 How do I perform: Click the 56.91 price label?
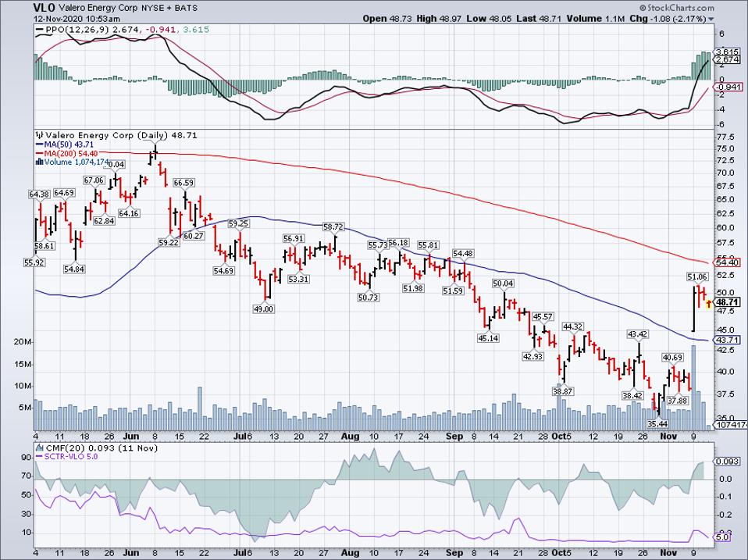point(294,238)
